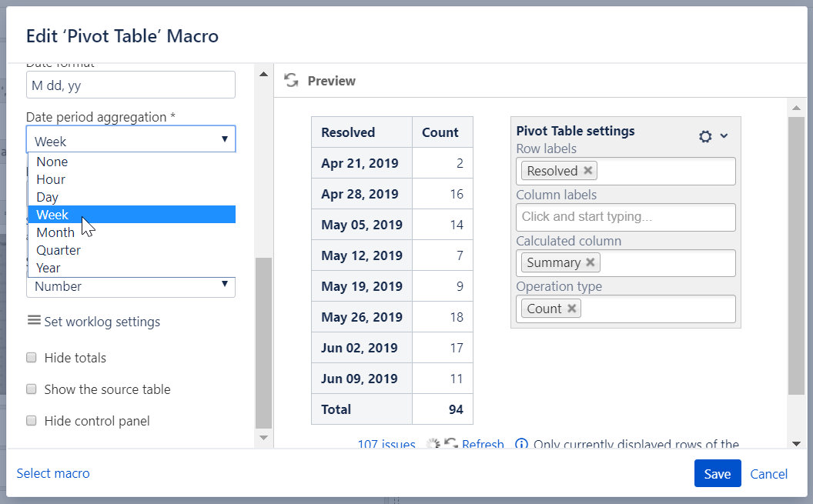Collapse the Date period aggregation dropdown
The width and height of the screenshot is (813, 504).
[224, 140]
